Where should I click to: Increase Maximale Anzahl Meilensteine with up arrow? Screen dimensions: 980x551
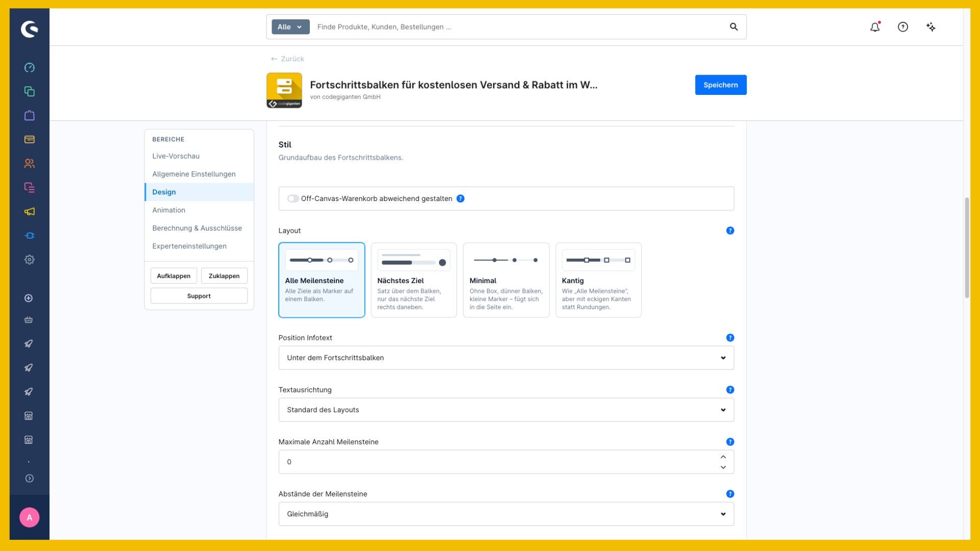723,457
